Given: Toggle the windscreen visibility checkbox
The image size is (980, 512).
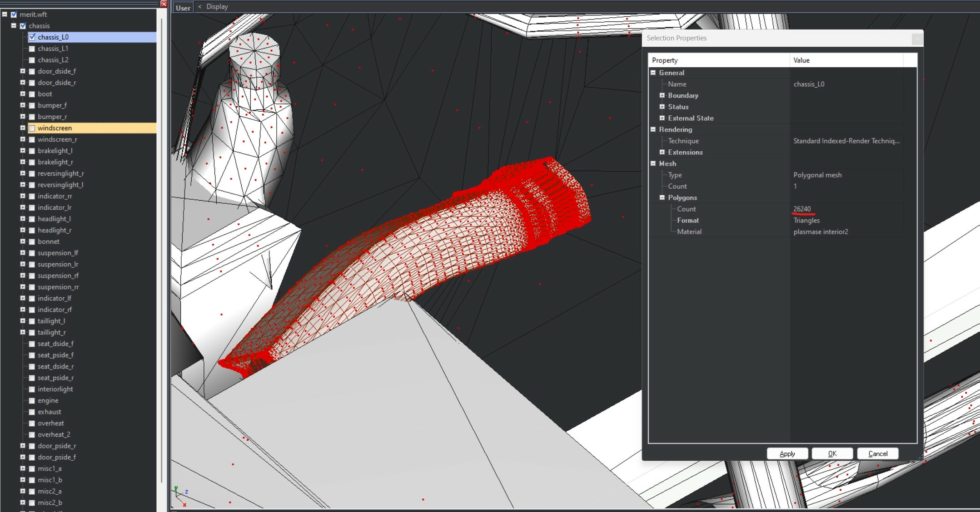Looking at the screenshot, I should tap(32, 128).
